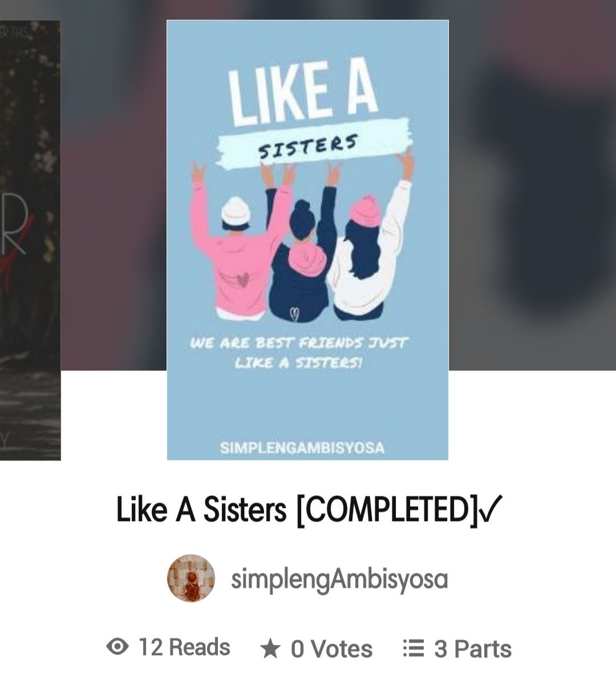Open the Like A Sisters [COMPLETED] title
This screenshot has height=674, width=616.
pos(309,510)
